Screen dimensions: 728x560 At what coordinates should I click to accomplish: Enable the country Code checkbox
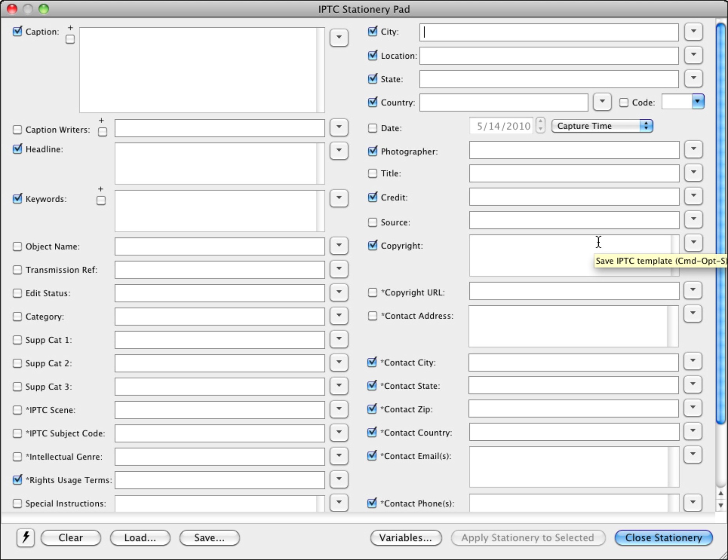[x=624, y=102]
